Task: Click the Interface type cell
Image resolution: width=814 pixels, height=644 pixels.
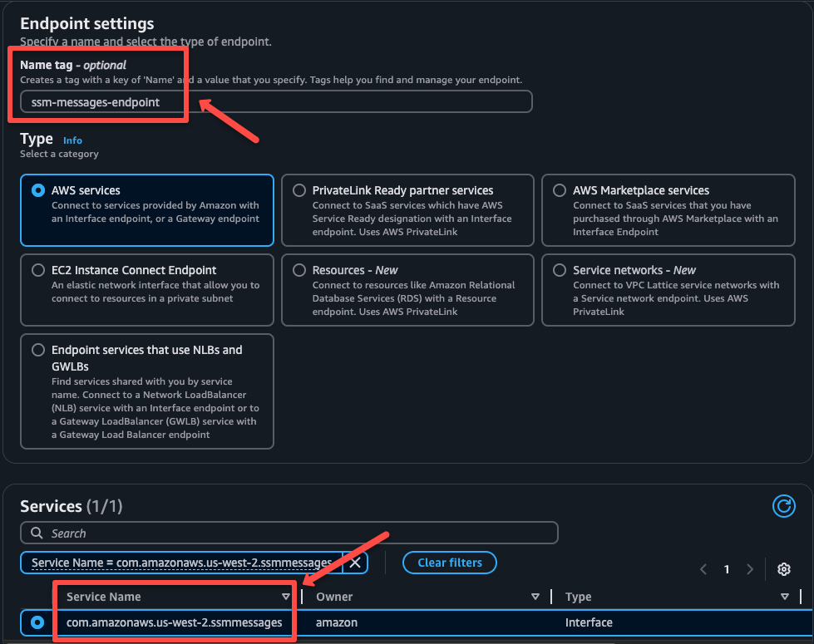Action: click(x=589, y=622)
